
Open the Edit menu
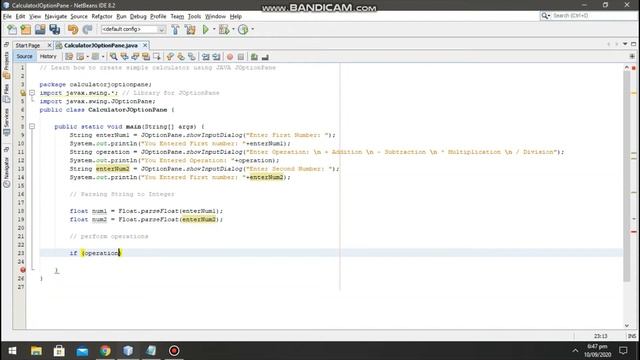[20, 16]
